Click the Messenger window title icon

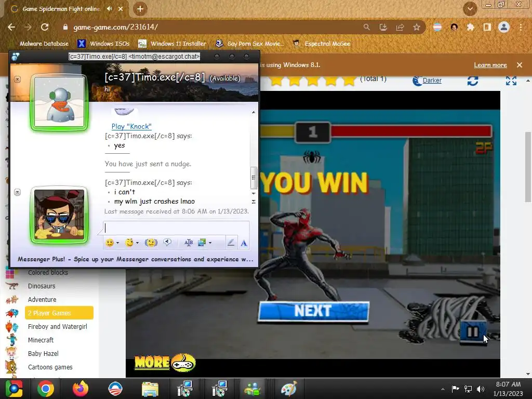tap(16, 56)
